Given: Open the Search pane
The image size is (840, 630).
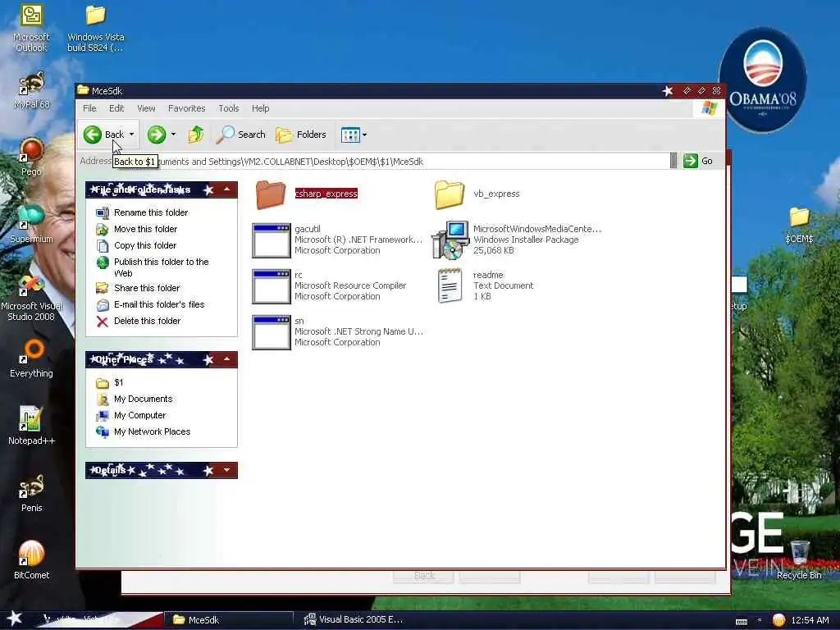Looking at the screenshot, I should click(241, 135).
